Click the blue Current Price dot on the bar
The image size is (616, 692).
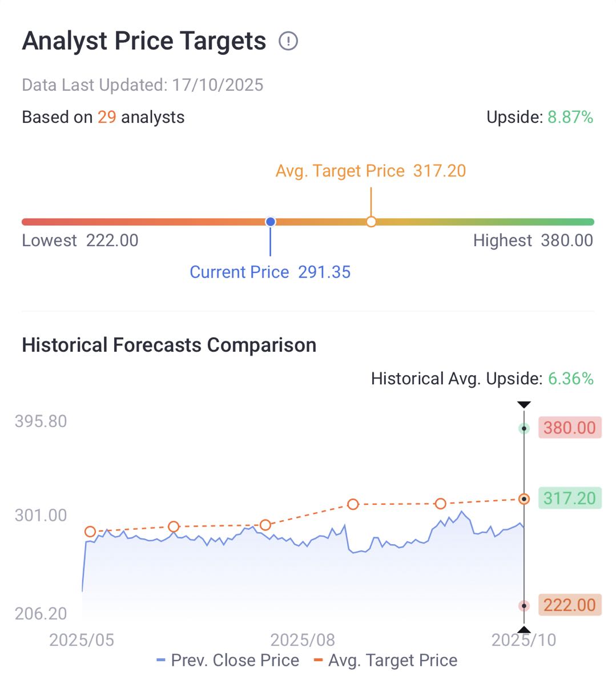point(271,222)
